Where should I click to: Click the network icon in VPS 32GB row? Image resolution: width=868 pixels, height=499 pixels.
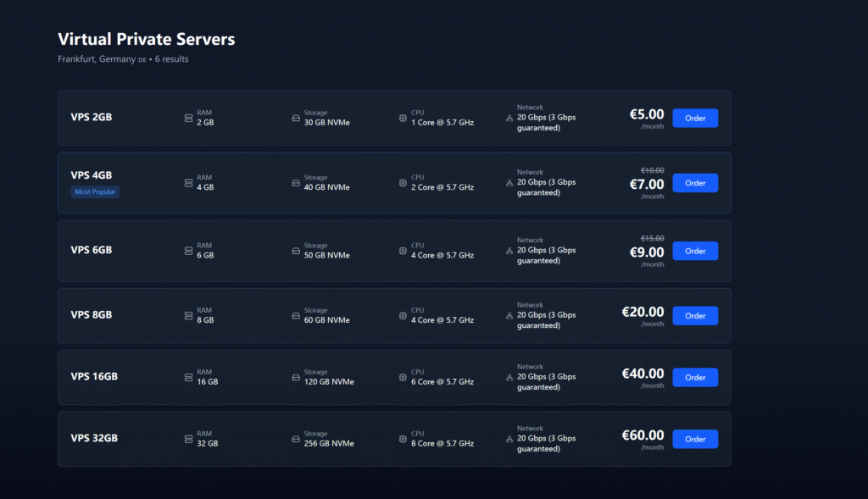pos(509,439)
